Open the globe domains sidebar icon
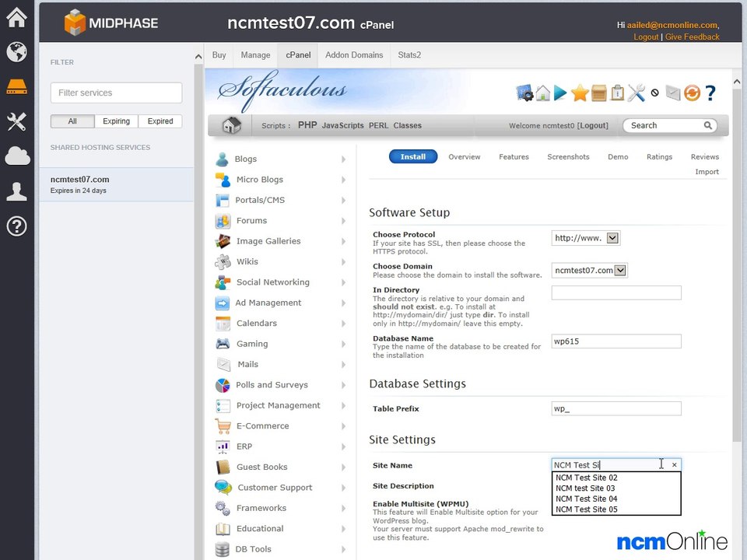This screenshot has height=560, width=747. (16, 52)
